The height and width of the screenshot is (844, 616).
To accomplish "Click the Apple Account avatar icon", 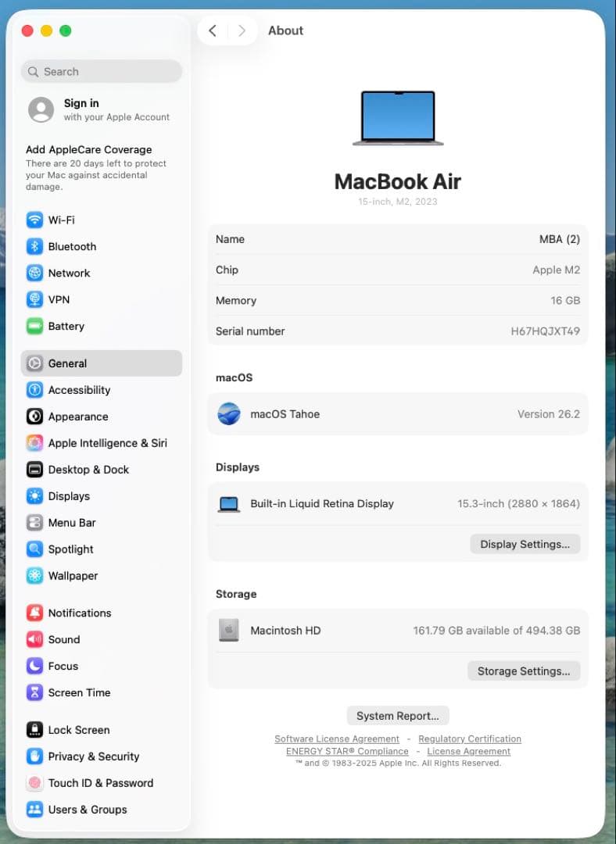I will [x=41, y=110].
